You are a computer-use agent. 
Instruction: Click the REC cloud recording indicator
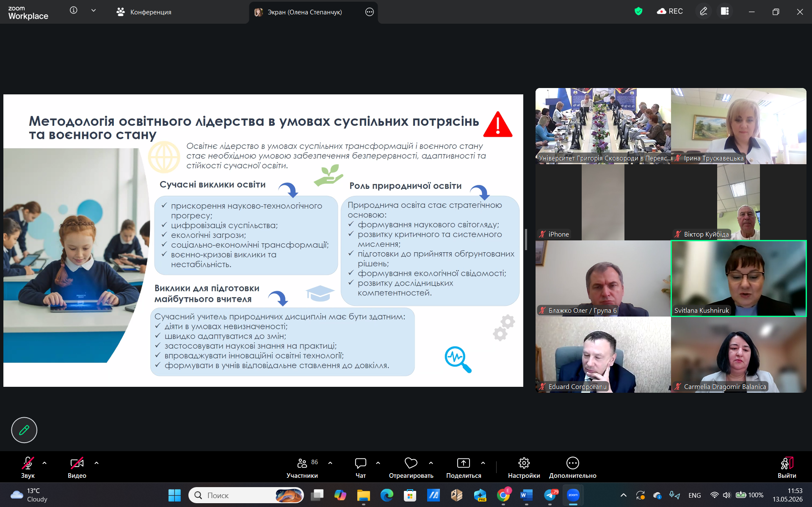pos(670,11)
